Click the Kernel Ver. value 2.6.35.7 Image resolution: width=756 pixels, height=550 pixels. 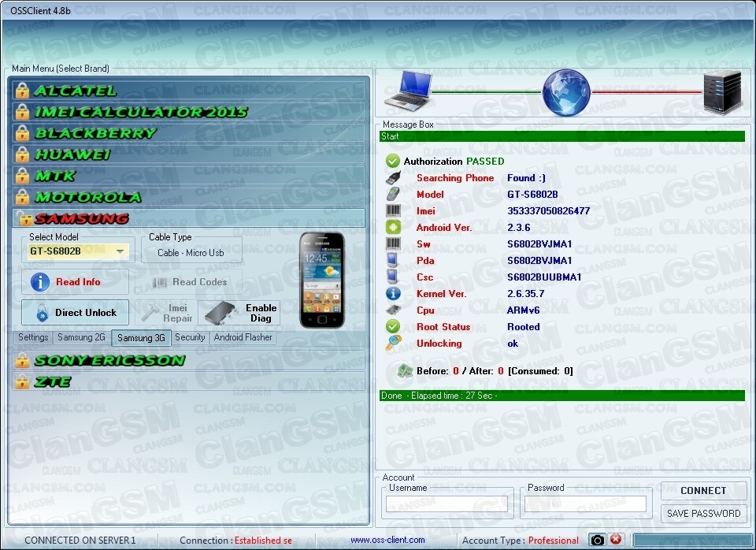pyautogui.click(x=526, y=293)
